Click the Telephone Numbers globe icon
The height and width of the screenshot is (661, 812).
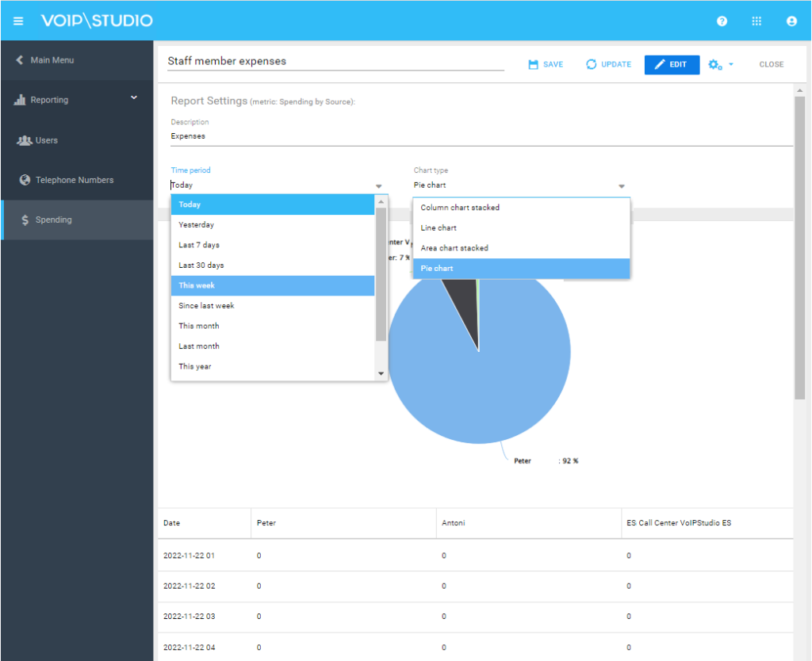23,180
